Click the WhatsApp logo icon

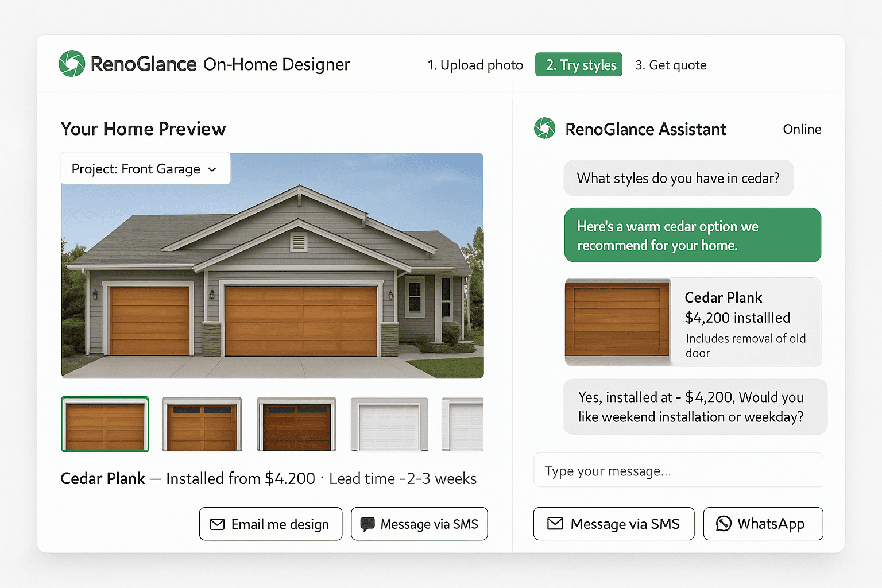[724, 524]
